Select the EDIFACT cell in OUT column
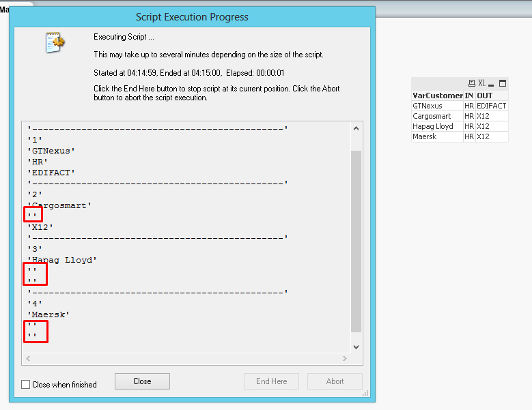 tap(492, 106)
